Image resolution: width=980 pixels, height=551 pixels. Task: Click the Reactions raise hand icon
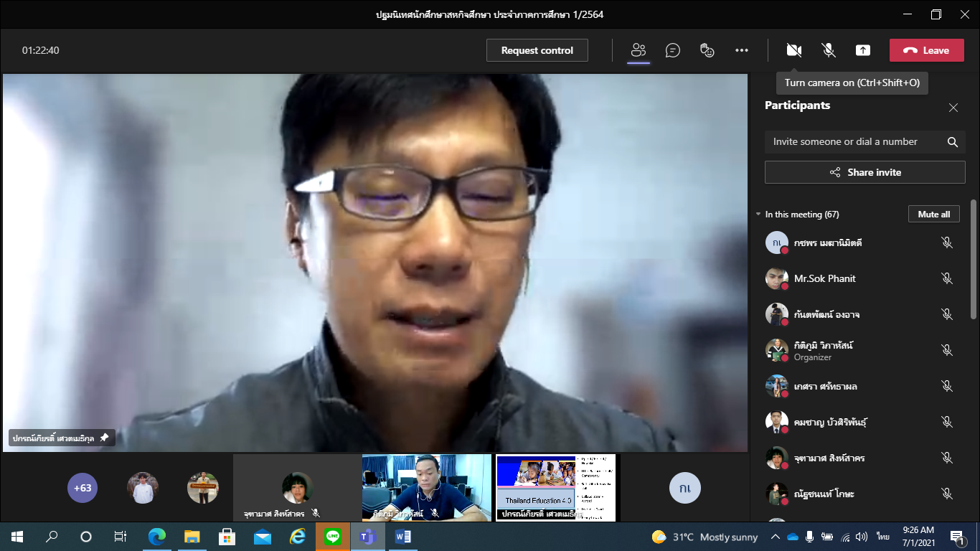point(707,50)
